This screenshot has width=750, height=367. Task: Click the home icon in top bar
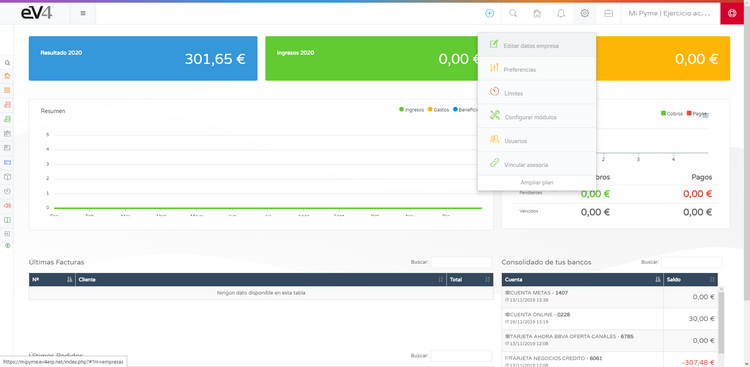537,13
